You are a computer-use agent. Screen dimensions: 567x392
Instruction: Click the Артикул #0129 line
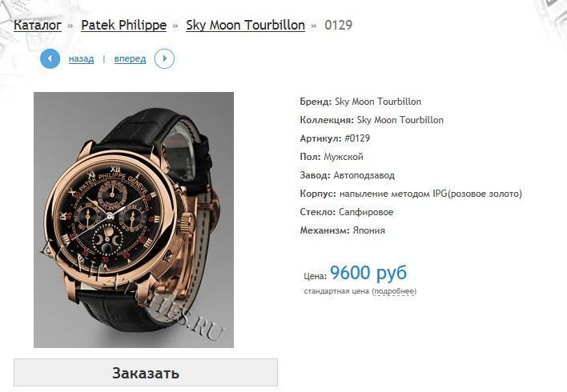tap(335, 138)
